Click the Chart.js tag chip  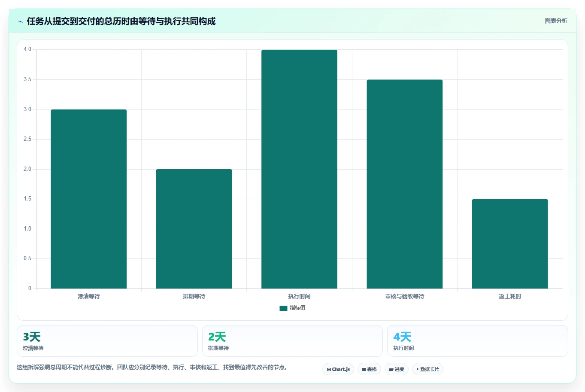click(x=338, y=369)
